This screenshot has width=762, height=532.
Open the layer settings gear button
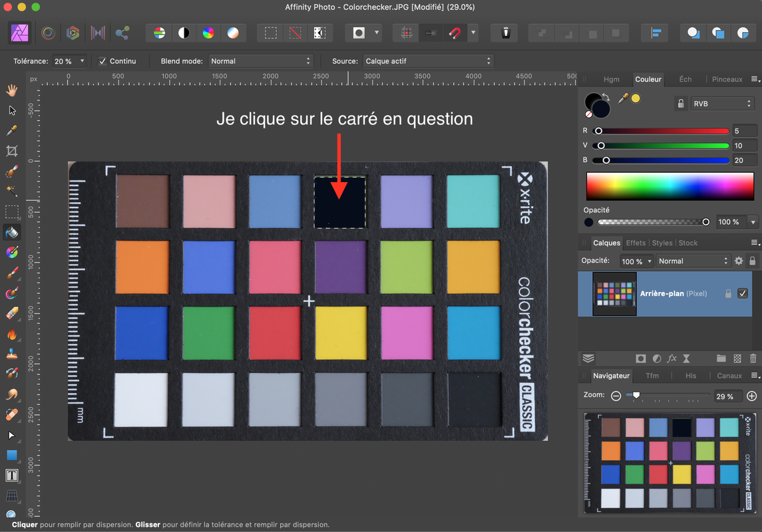tap(739, 261)
